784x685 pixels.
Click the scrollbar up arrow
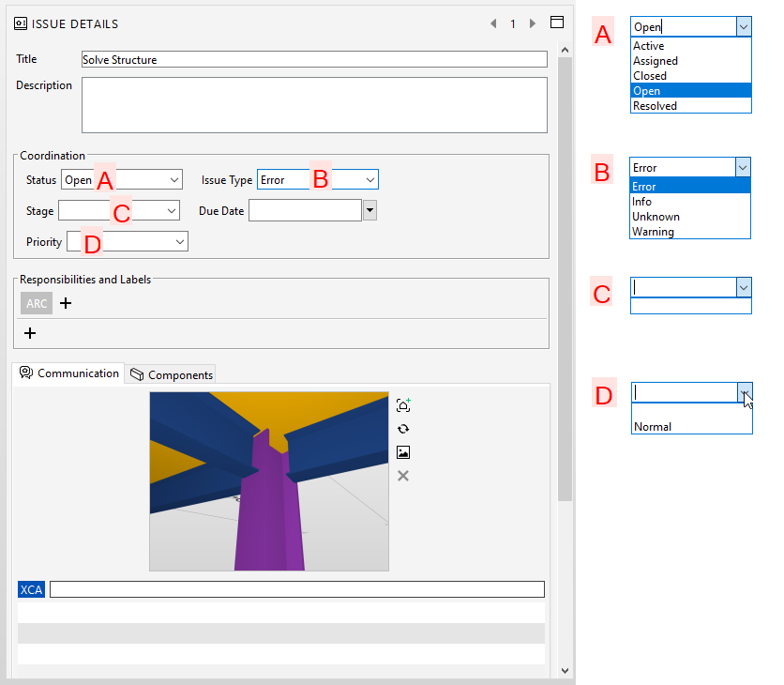pos(565,50)
